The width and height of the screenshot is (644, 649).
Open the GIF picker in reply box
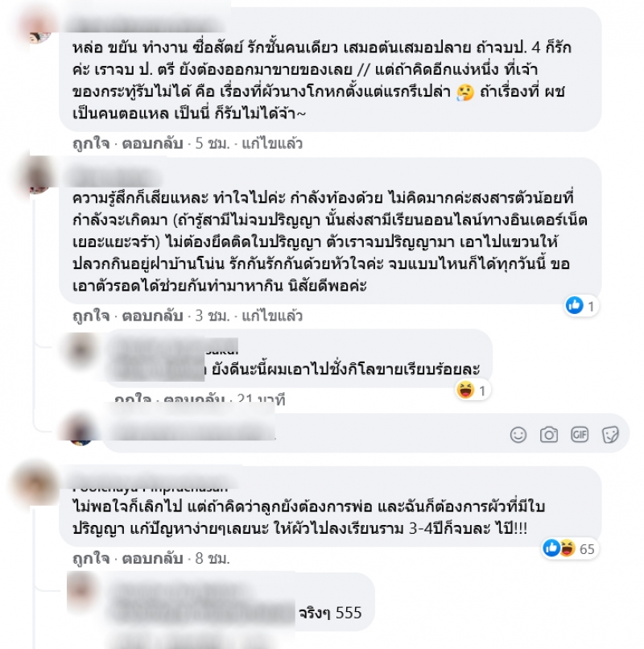click(580, 434)
